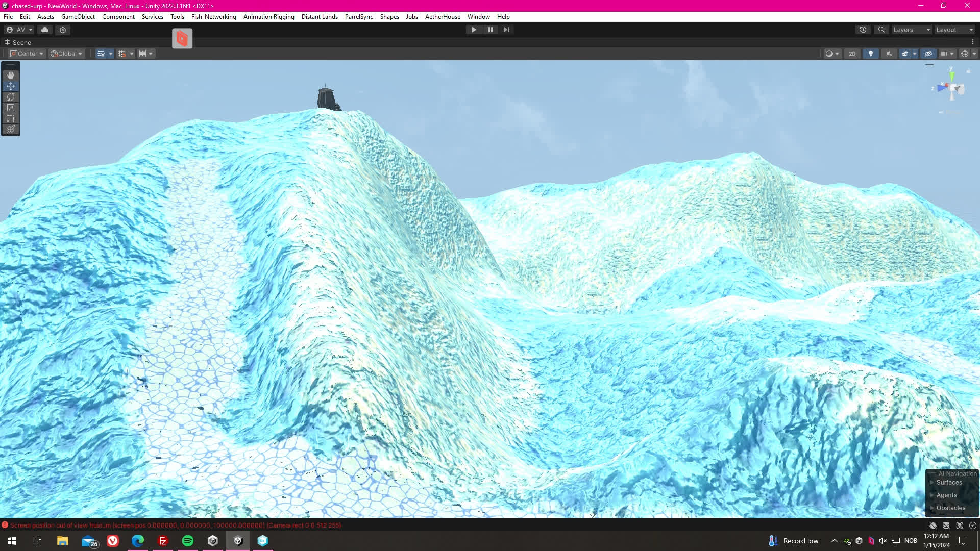Open the Fish-Networking menu
The width and height of the screenshot is (980, 551).
pos(213,17)
